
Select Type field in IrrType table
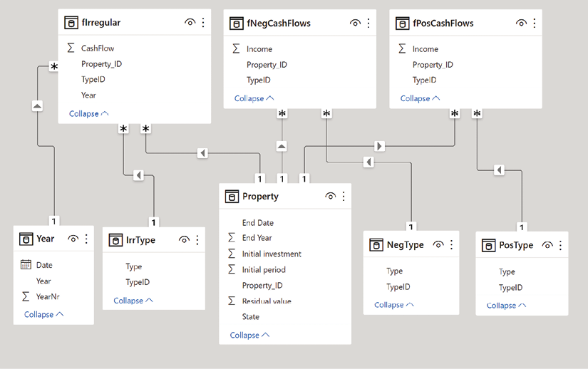click(134, 266)
